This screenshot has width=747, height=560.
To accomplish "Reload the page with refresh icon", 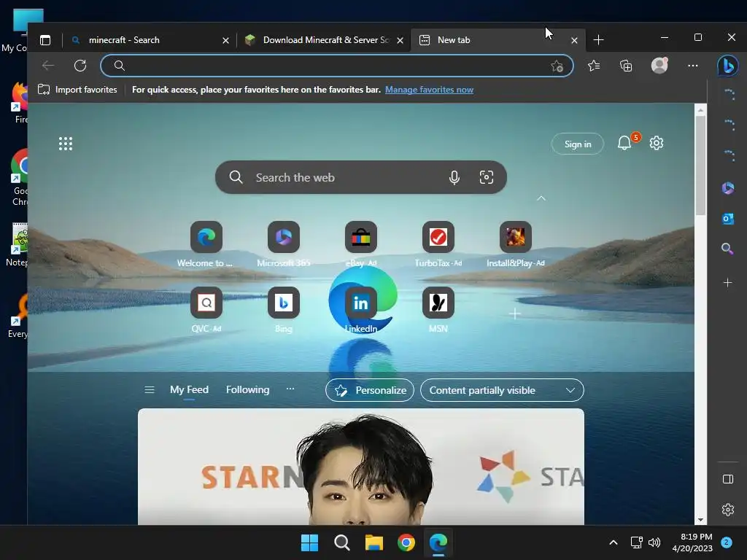I will tap(80, 66).
